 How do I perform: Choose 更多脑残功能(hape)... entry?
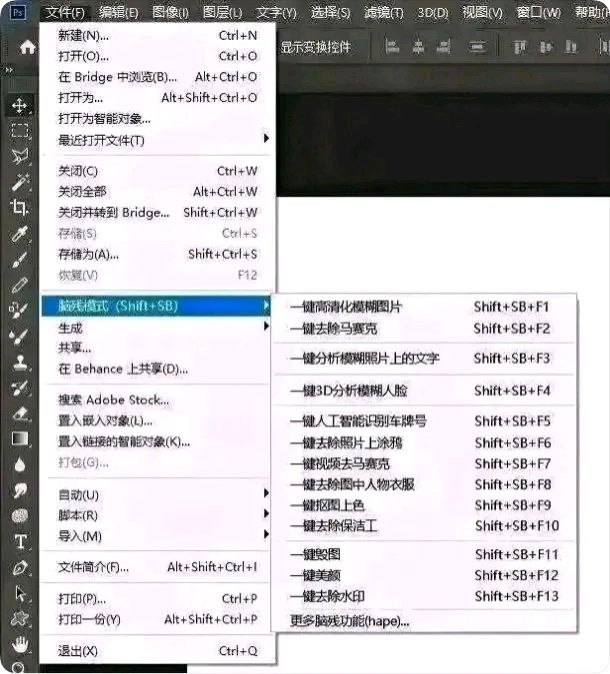(424, 621)
